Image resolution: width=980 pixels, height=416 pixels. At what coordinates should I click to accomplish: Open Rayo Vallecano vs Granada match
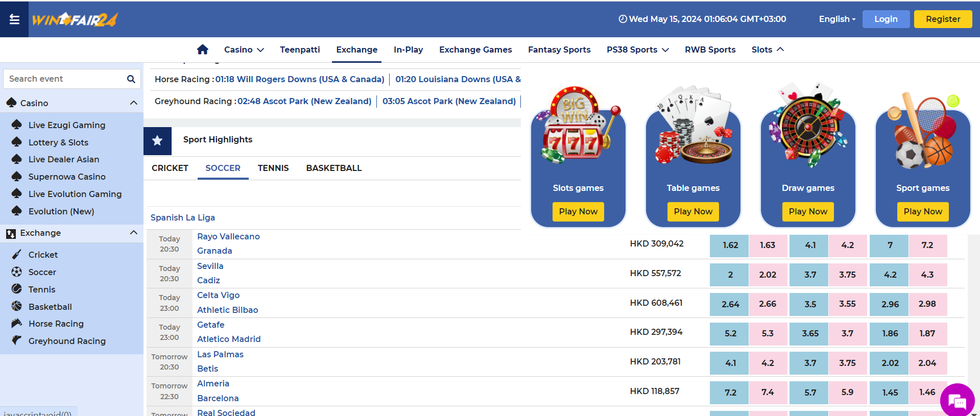pyautogui.click(x=228, y=243)
